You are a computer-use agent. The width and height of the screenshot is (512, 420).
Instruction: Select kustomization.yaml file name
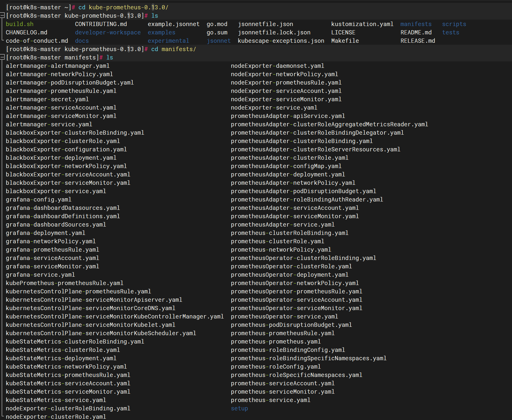(362, 24)
